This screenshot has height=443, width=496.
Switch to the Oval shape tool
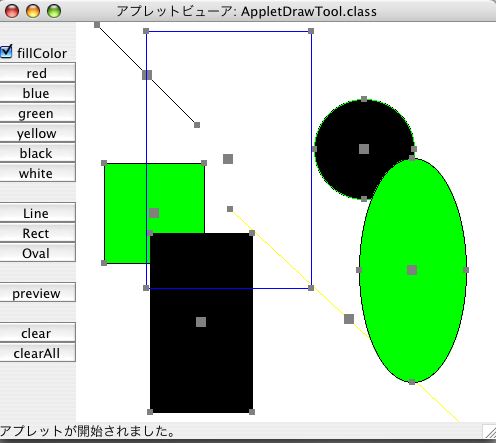point(37,252)
